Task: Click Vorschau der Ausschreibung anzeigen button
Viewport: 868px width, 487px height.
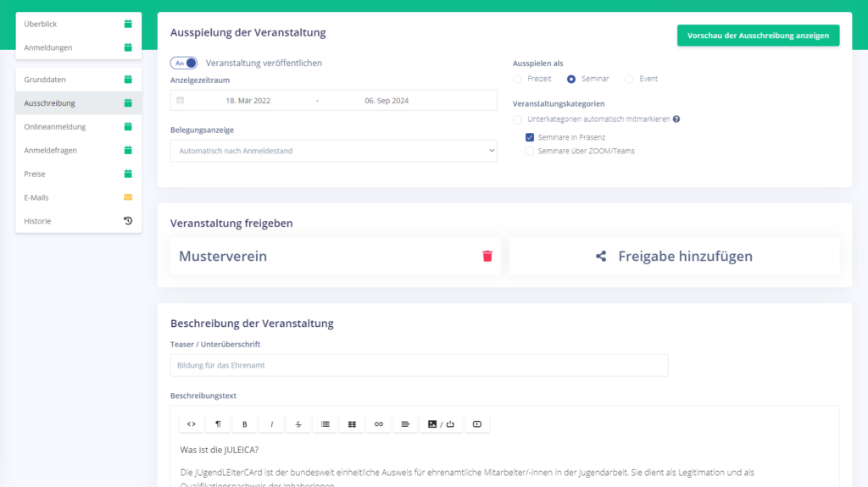Action: [758, 36]
